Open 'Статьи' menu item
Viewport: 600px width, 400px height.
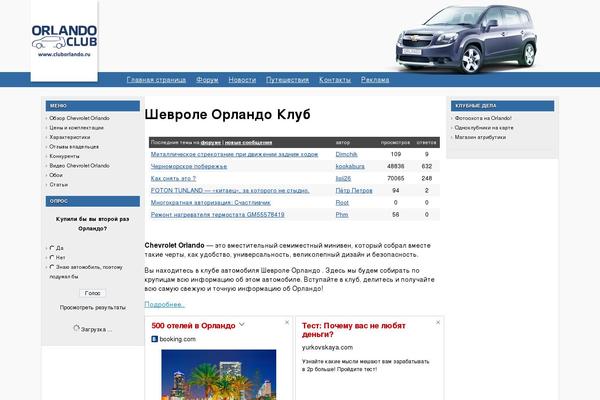(x=59, y=184)
